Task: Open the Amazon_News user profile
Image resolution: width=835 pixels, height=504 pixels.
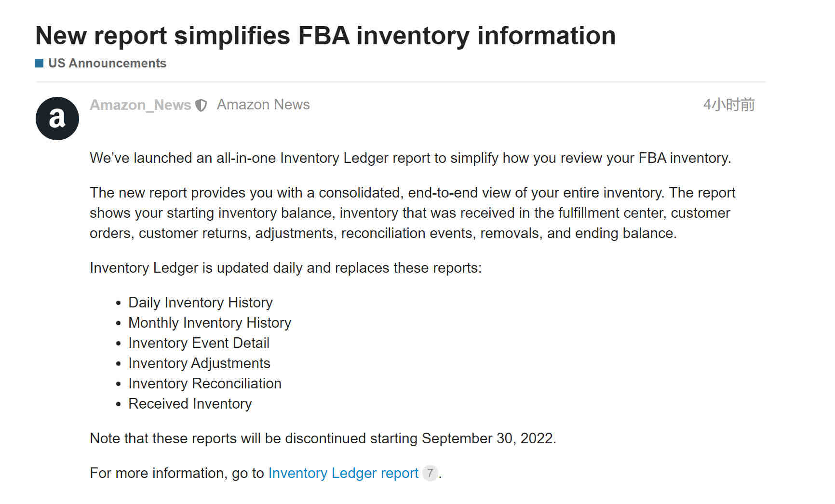Action: (x=140, y=105)
